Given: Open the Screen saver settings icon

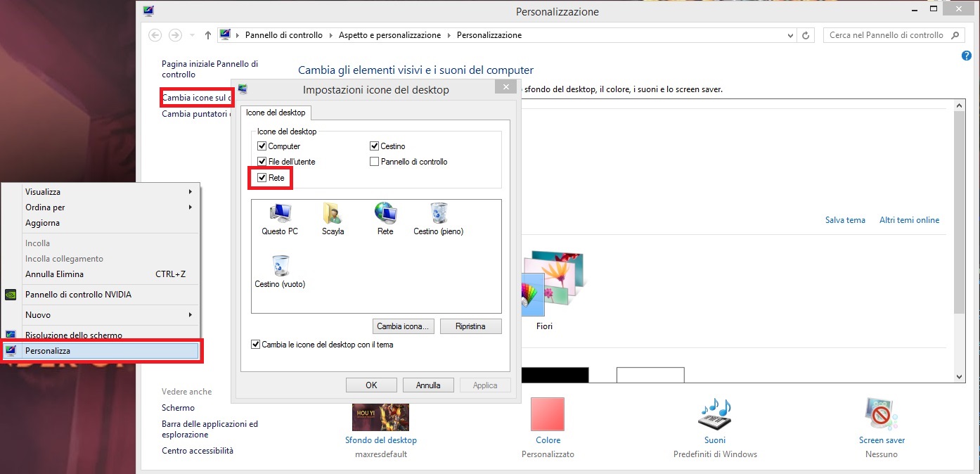Looking at the screenshot, I should 882,415.
